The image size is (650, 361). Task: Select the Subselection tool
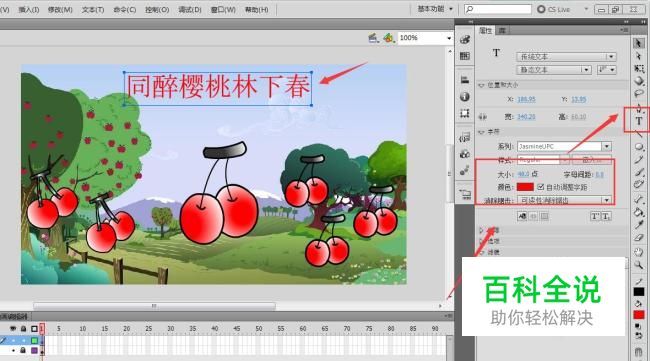tap(639, 56)
